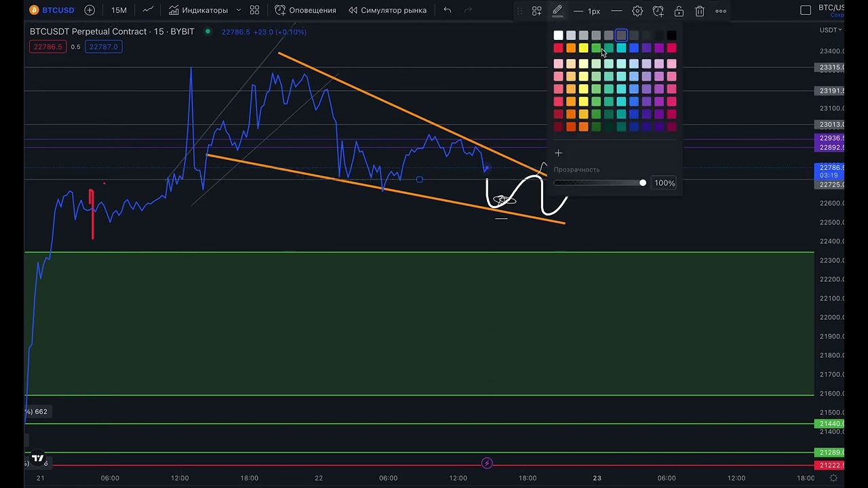
Task: Click the 100% opacity input field
Action: pos(665,183)
